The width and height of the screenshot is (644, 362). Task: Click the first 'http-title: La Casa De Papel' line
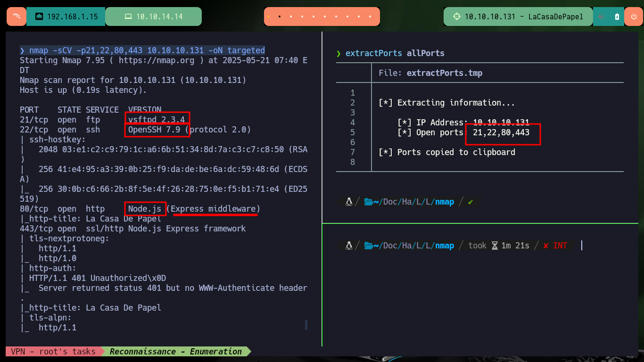(x=91, y=219)
